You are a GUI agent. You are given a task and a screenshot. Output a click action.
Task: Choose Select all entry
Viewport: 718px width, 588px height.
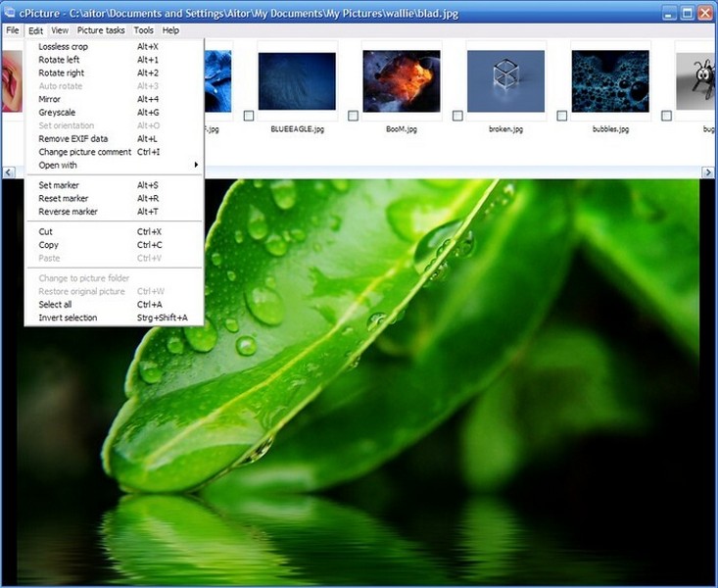[x=114, y=305]
